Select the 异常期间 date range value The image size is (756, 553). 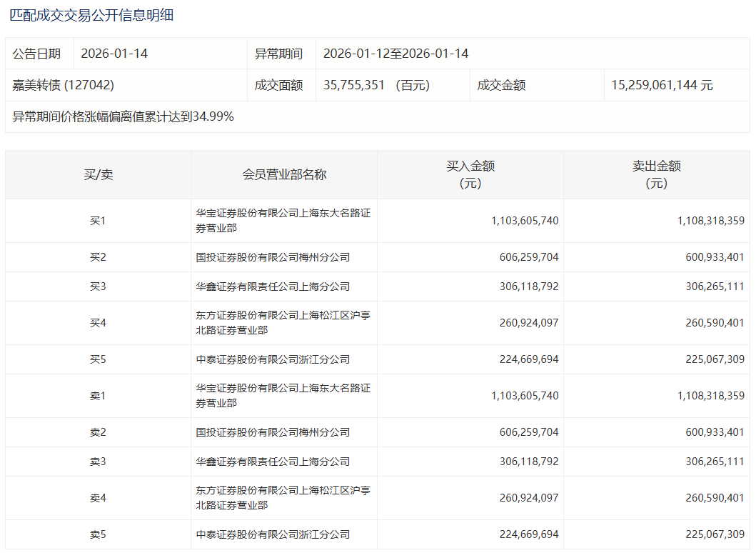pyautogui.click(x=395, y=54)
